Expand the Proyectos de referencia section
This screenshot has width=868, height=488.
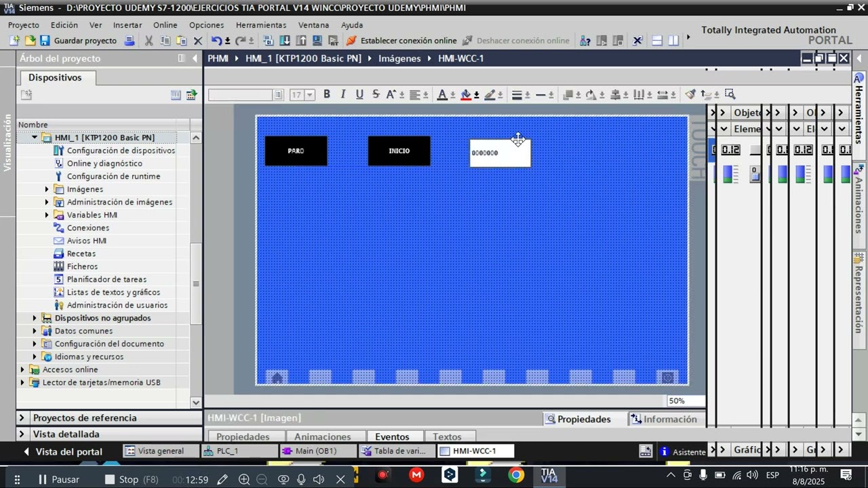(x=22, y=418)
